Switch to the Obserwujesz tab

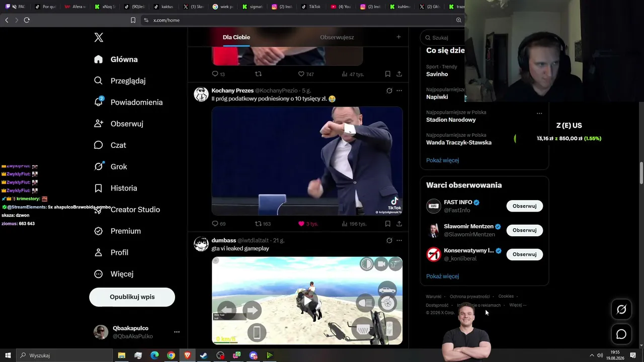(x=337, y=37)
